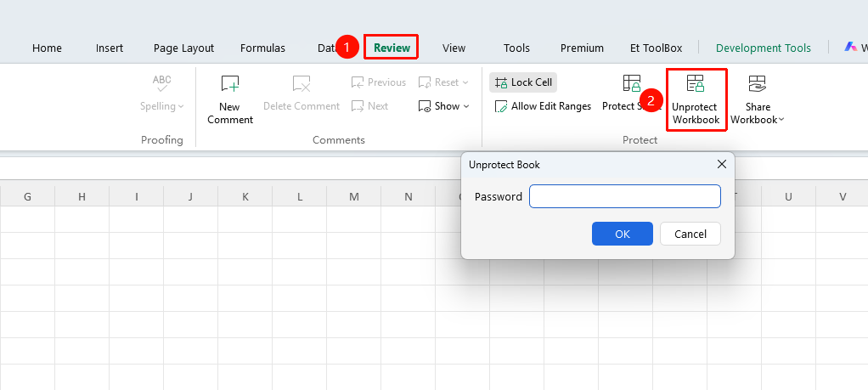
Task: Click the Unprotect Workbook icon
Action: 696,83
